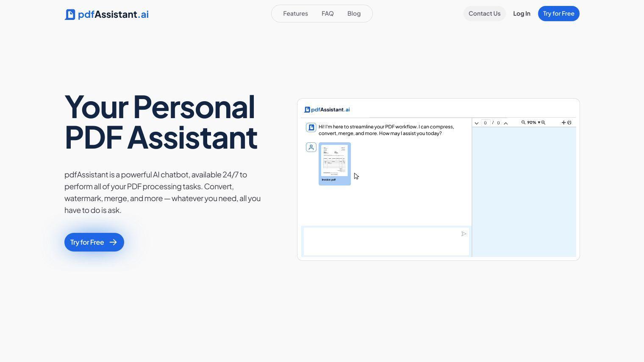Image resolution: width=644 pixels, height=362 pixels.
Task: Open the invoice.pdf thumbnail in the chat
Action: tap(335, 164)
